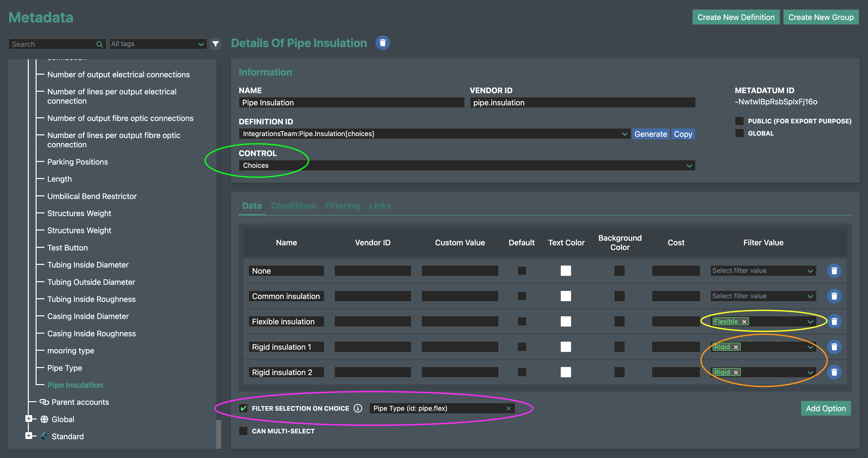Click the Standard group icon
This screenshot has width=868, height=458.
(x=44, y=437)
